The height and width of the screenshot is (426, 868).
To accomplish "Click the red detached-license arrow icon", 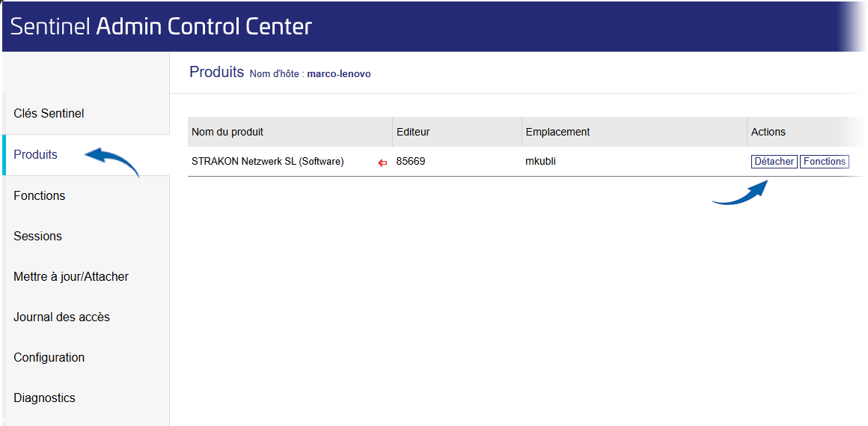I will click(382, 162).
